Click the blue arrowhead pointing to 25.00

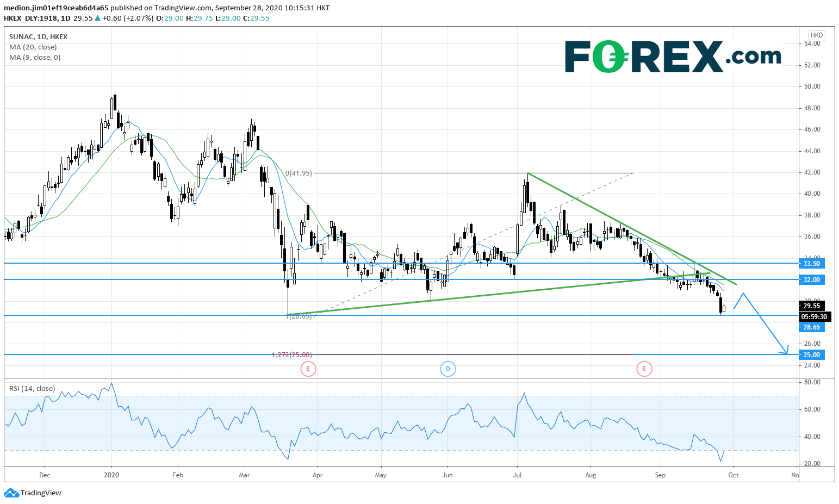[x=785, y=350]
